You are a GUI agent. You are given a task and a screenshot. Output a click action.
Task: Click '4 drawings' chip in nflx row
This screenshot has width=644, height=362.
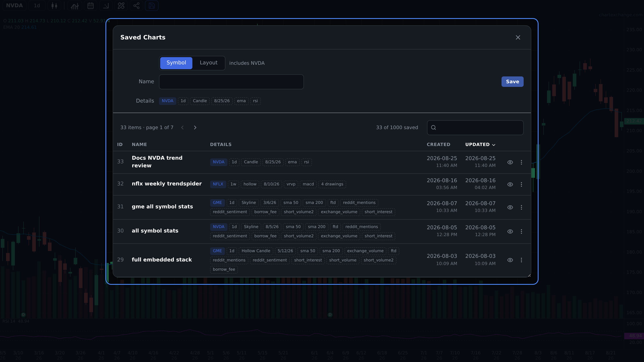click(332, 184)
